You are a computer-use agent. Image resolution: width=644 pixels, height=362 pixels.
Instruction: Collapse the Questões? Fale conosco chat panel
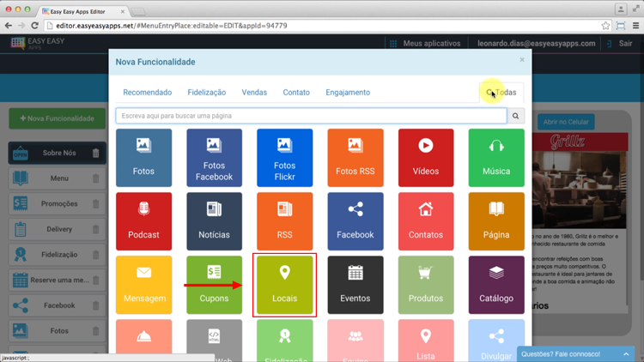(626, 353)
